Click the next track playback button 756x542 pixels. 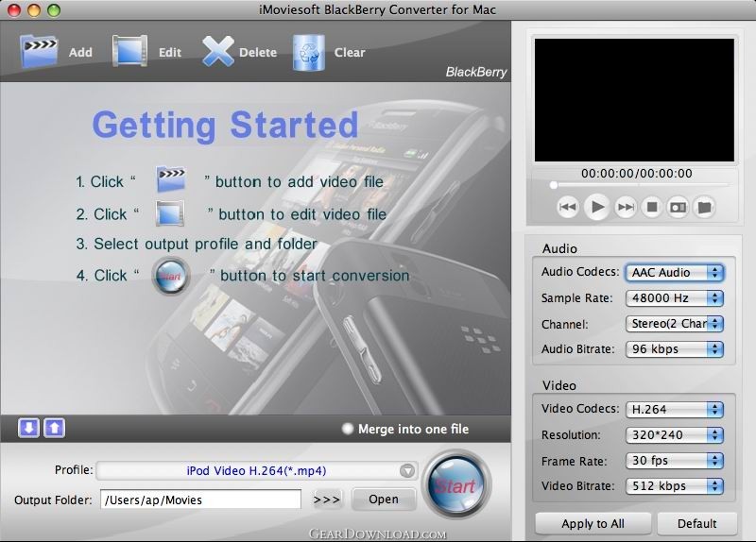626,207
